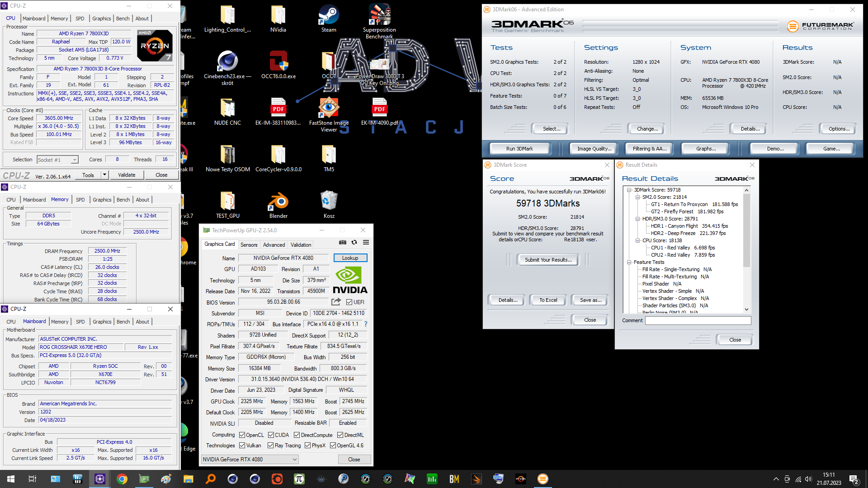
Task: Toggle the Vulkan checkbox
Action: [242, 446]
